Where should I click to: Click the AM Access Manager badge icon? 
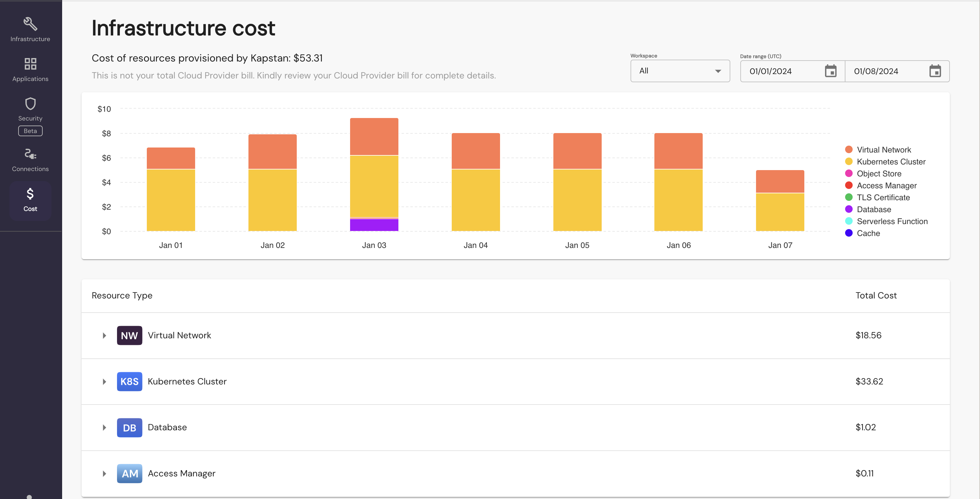[129, 474]
